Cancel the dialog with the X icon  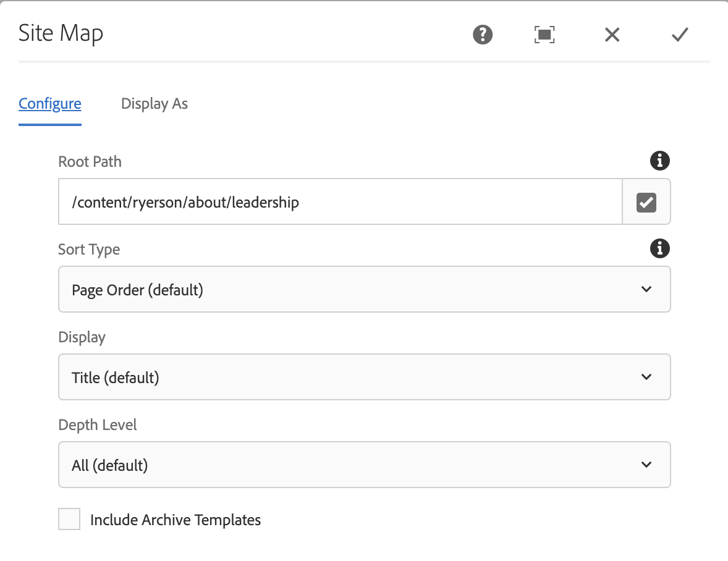pyautogui.click(x=612, y=35)
